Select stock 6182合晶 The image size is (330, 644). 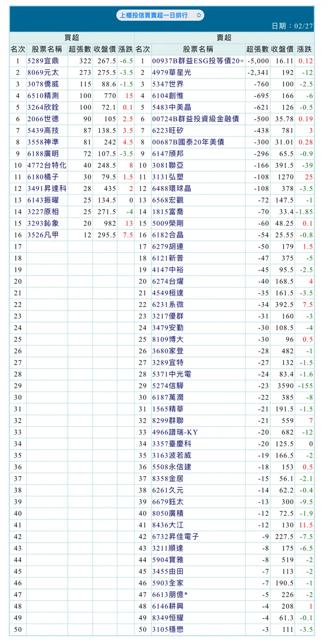tap(168, 235)
